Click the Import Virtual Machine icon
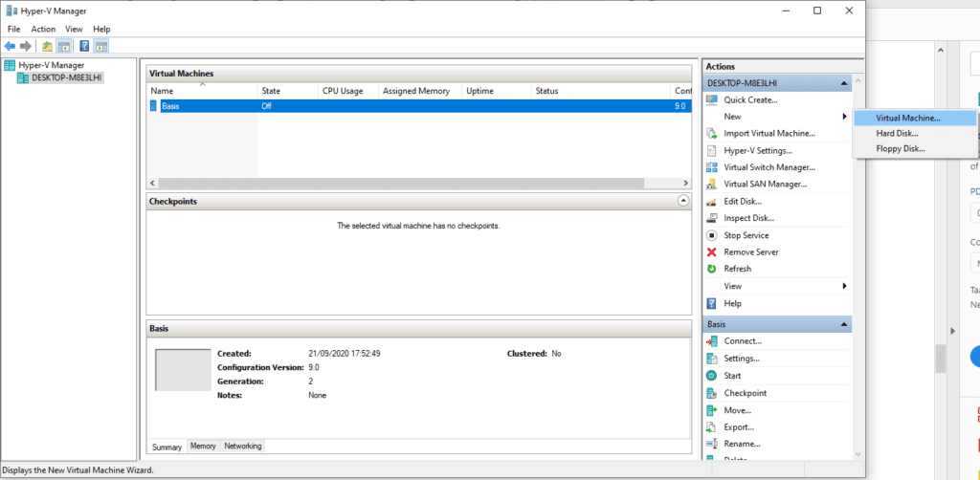 [x=711, y=133]
